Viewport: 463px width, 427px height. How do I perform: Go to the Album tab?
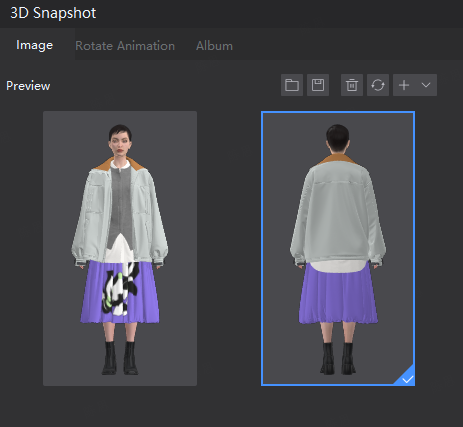214,46
